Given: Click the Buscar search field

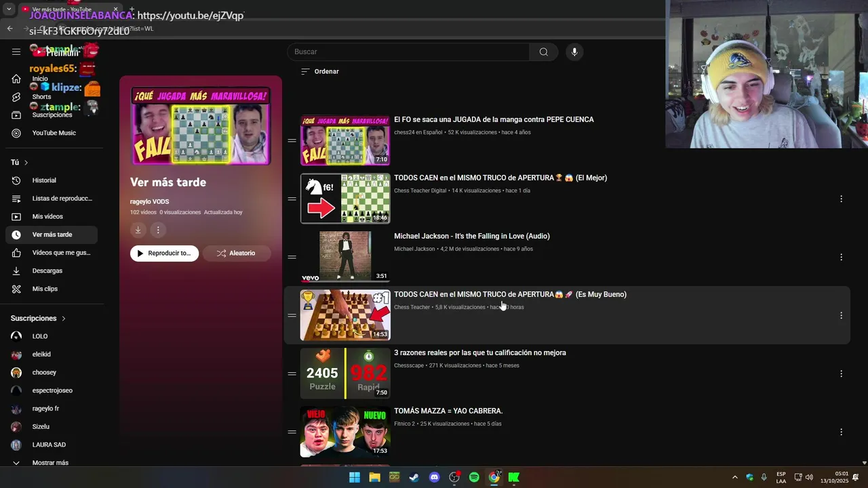Looking at the screenshot, I should pos(408,52).
